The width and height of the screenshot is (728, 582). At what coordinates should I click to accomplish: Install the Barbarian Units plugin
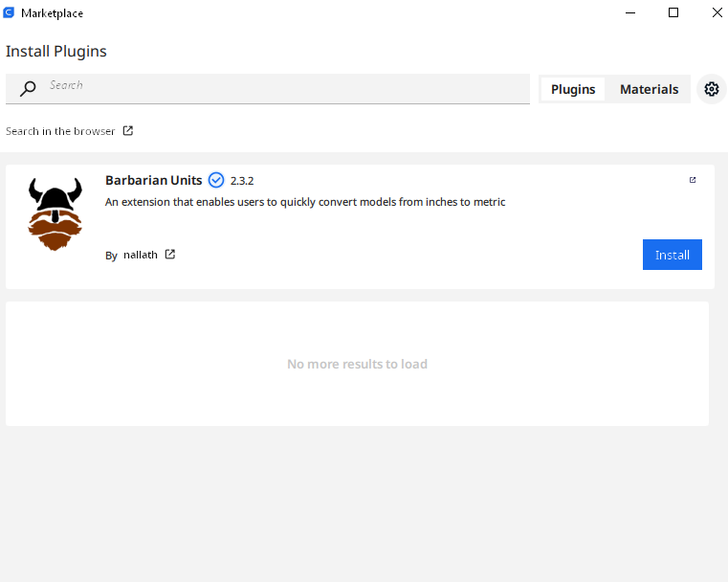[672, 255]
